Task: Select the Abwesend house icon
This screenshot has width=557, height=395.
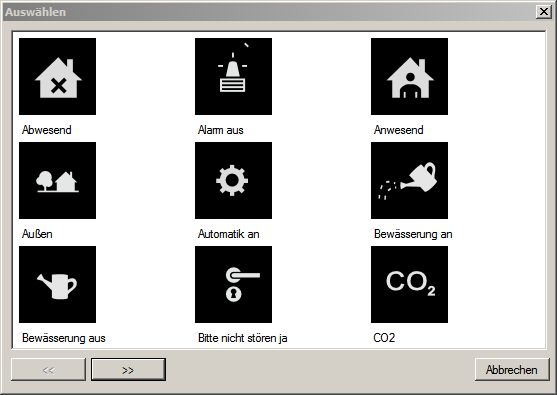Action: tap(58, 76)
